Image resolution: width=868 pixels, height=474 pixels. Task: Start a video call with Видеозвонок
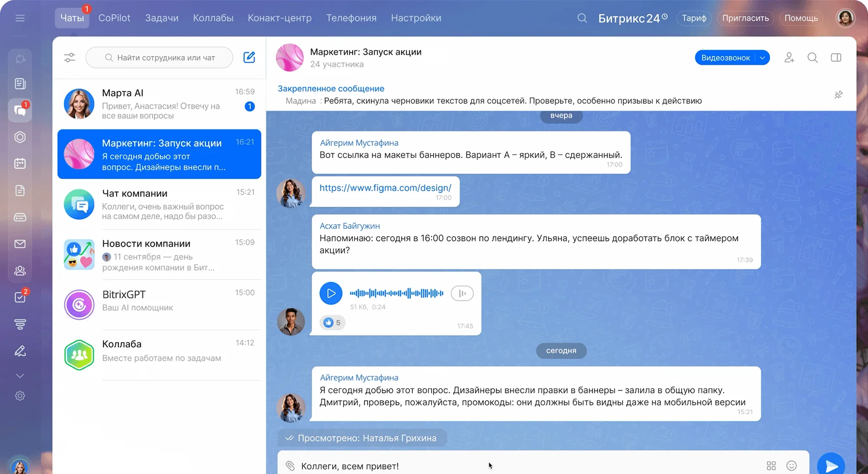click(725, 58)
